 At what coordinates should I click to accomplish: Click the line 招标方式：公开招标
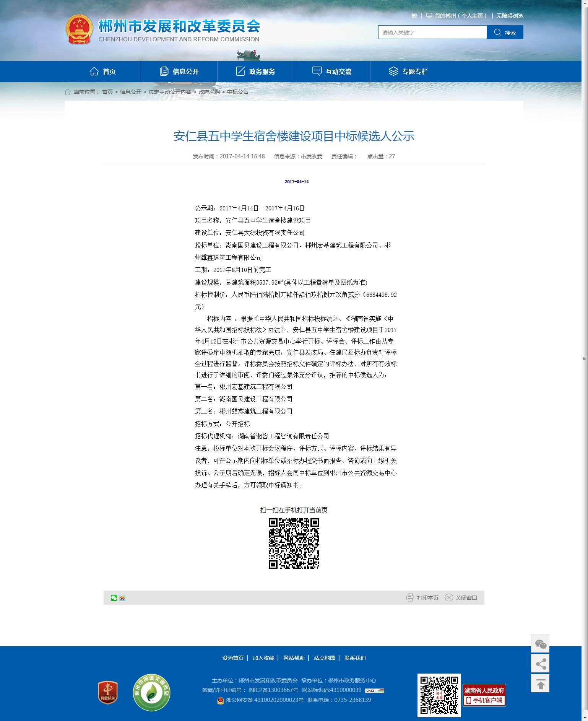point(223,424)
